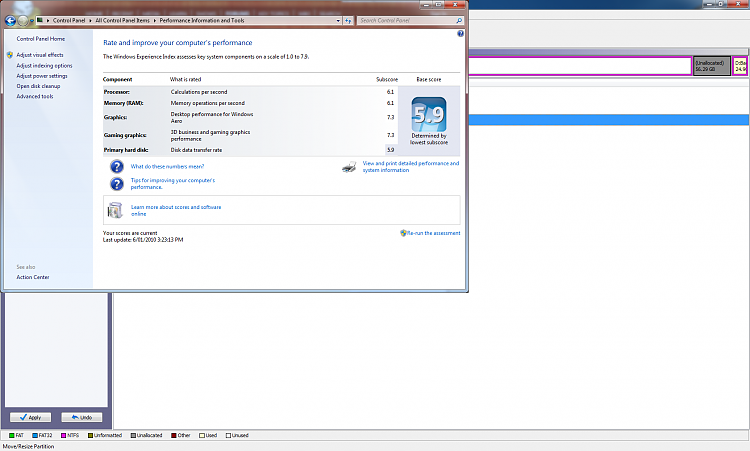
Task: Click the software box icon near Learn more
Action: point(115,210)
